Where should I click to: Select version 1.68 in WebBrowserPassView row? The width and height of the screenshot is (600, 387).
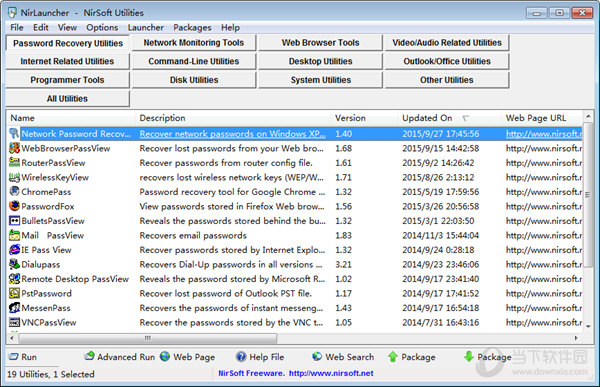(x=344, y=148)
